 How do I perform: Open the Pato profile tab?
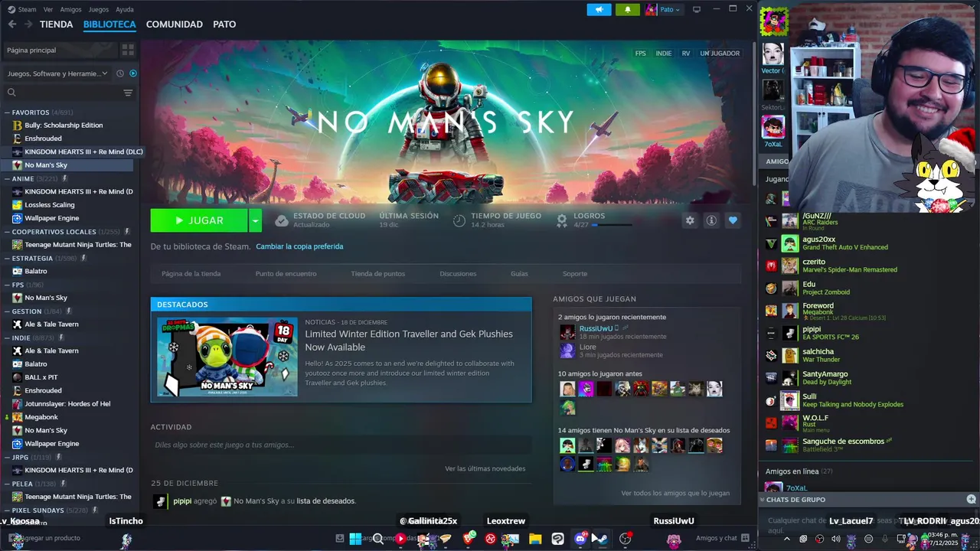coord(224,24)
